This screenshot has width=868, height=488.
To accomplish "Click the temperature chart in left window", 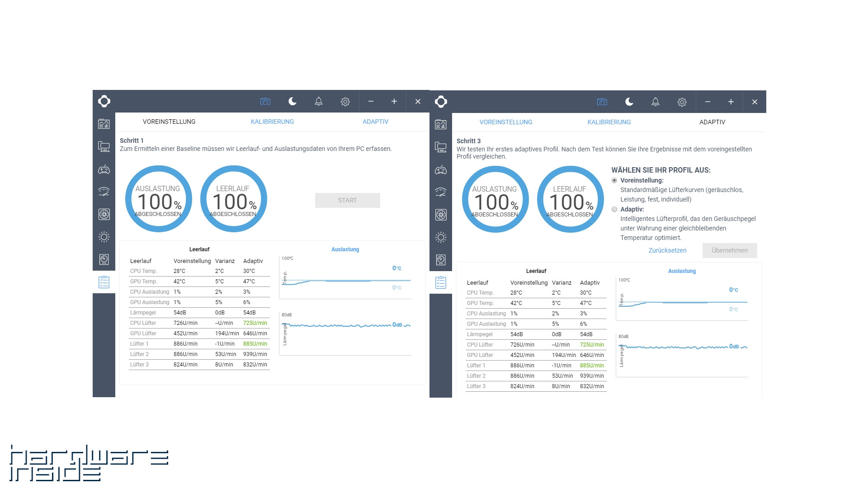I will (345, 277).
